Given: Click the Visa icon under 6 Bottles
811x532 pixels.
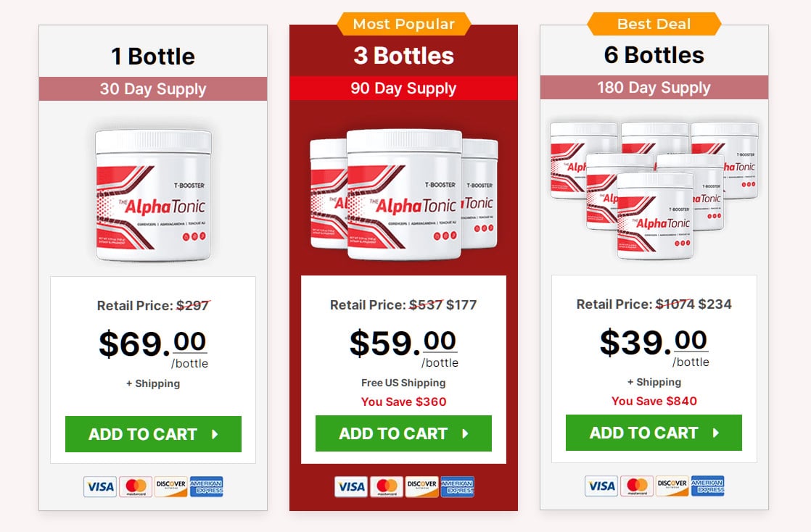Looking at the screenshot, I should pos(601,486).
